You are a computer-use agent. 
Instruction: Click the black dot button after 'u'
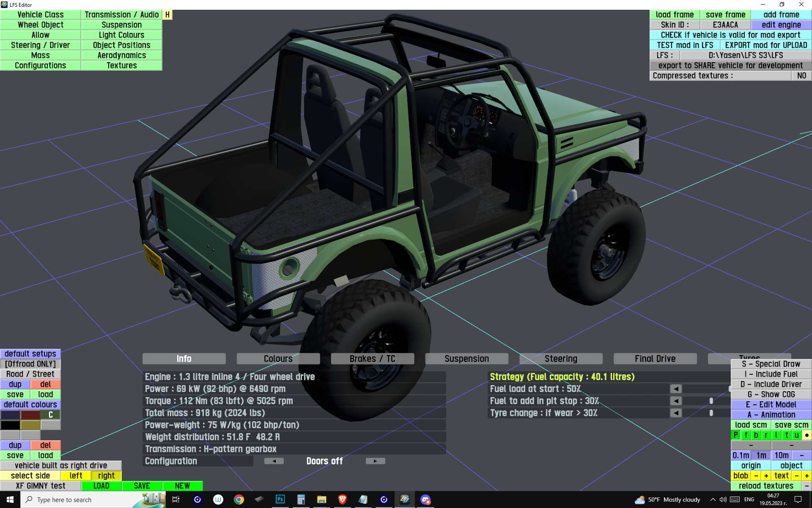coord(807,435)
